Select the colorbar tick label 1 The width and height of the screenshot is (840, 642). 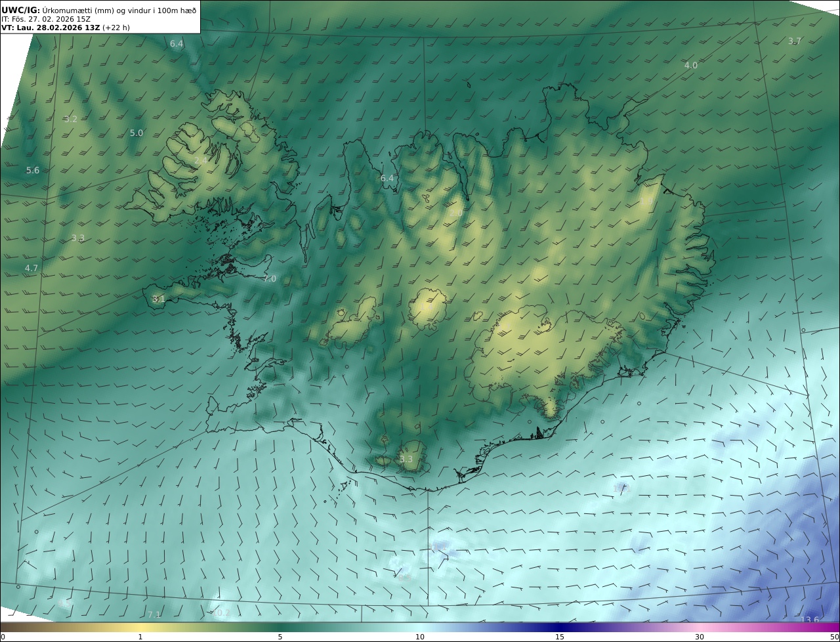click(x=140, y=637)
